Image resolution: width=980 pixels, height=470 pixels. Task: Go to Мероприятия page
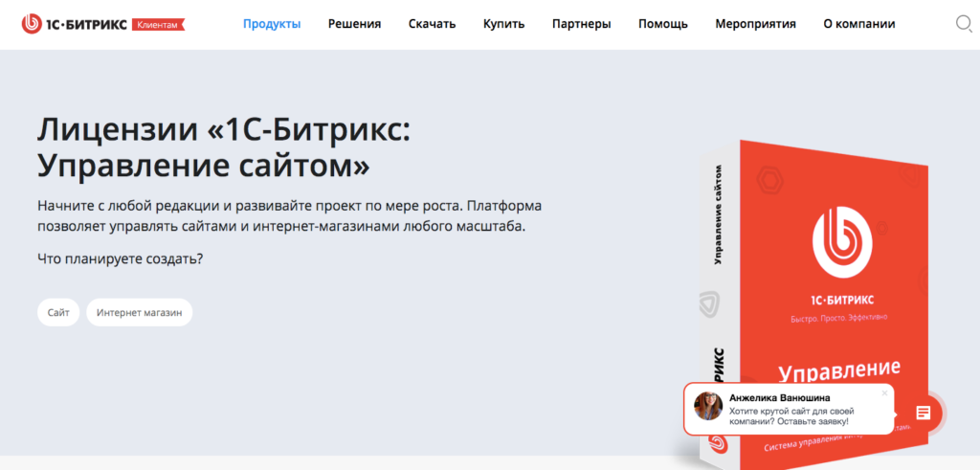pos(755,24)
